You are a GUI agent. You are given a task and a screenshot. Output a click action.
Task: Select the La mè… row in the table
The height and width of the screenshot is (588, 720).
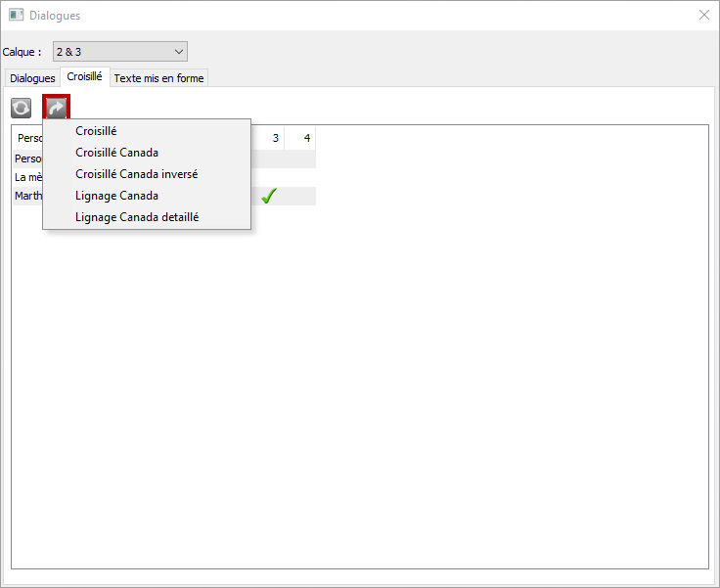pyautogui.click(x=27, y=177)
